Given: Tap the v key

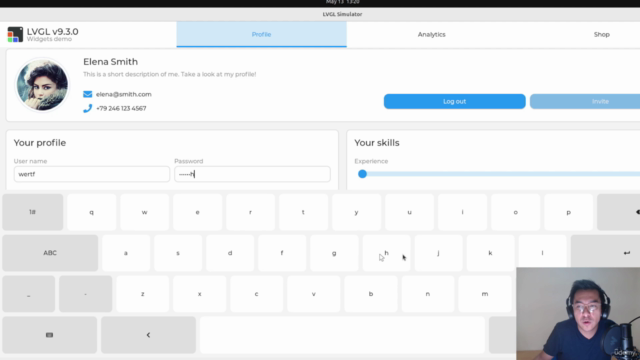Looking at the screenshot, I should [x=313, y=294].
